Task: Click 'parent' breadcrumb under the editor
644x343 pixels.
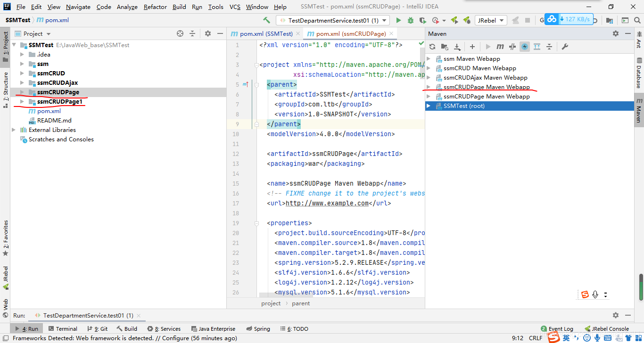Action: coord(301,303)
